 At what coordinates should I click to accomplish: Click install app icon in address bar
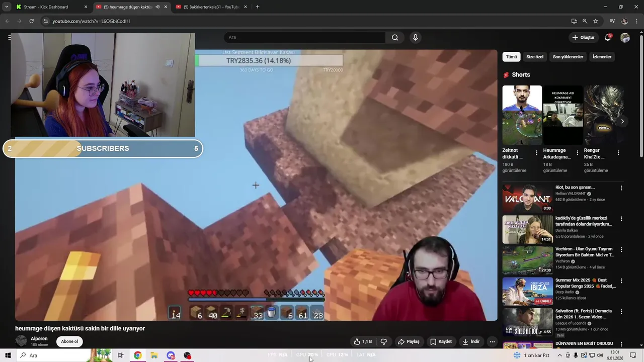574,21
